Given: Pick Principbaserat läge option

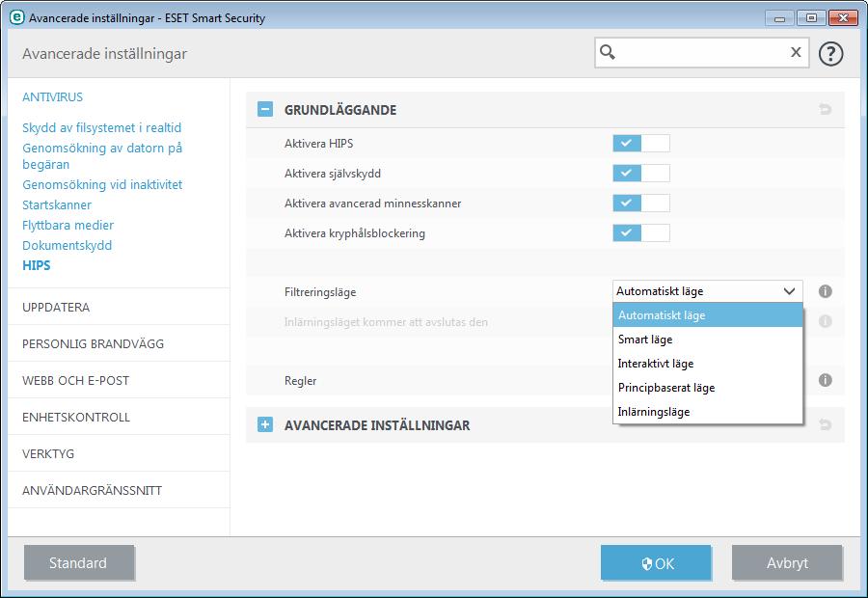Looking at the screenshot, I should 708,388.
